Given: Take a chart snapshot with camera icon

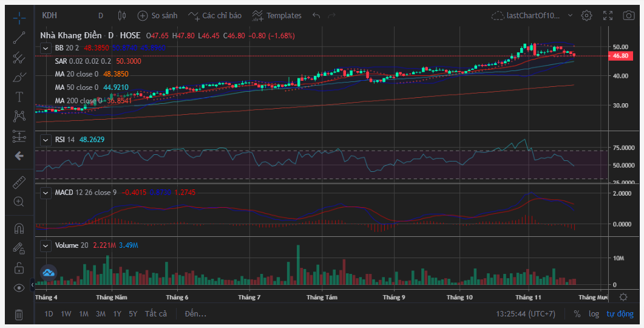Looking at the screenshot, I should (x=628, y=15).
